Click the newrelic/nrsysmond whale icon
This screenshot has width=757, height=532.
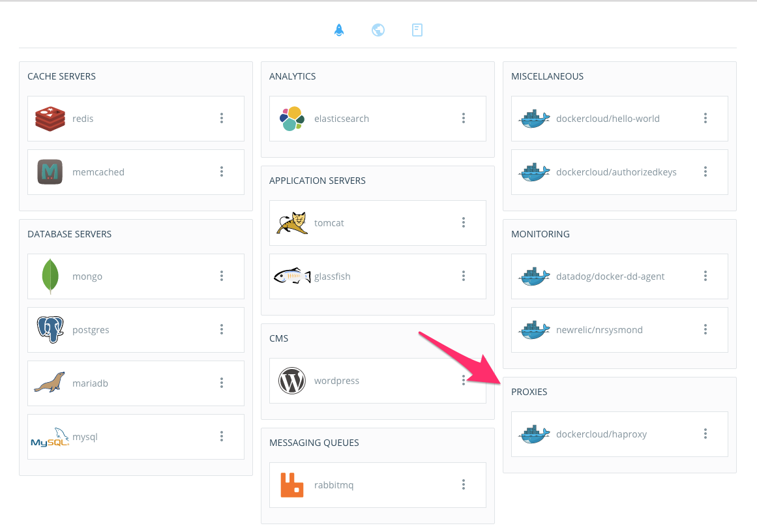click(x=534, y=330)
